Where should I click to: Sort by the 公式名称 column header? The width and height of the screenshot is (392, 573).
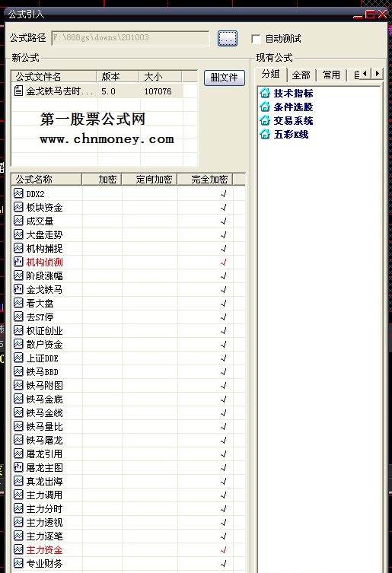46,180
